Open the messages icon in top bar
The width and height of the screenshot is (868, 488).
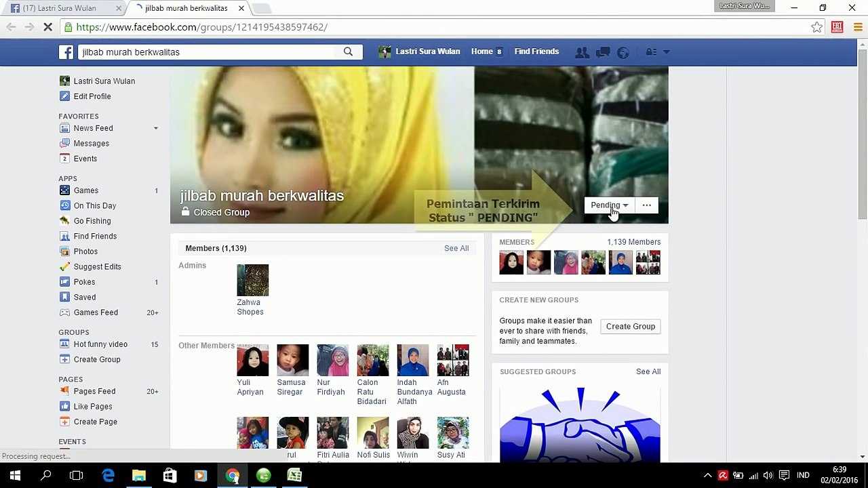[603, 52]
